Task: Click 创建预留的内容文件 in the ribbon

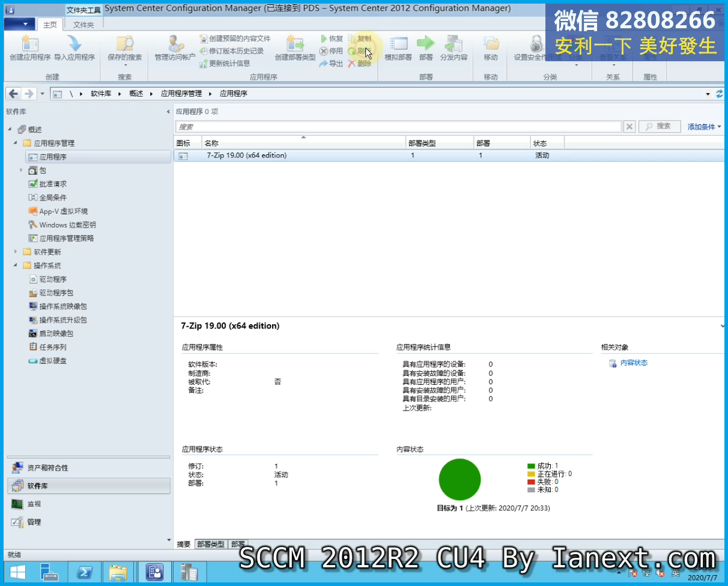Action: [235, 38]
